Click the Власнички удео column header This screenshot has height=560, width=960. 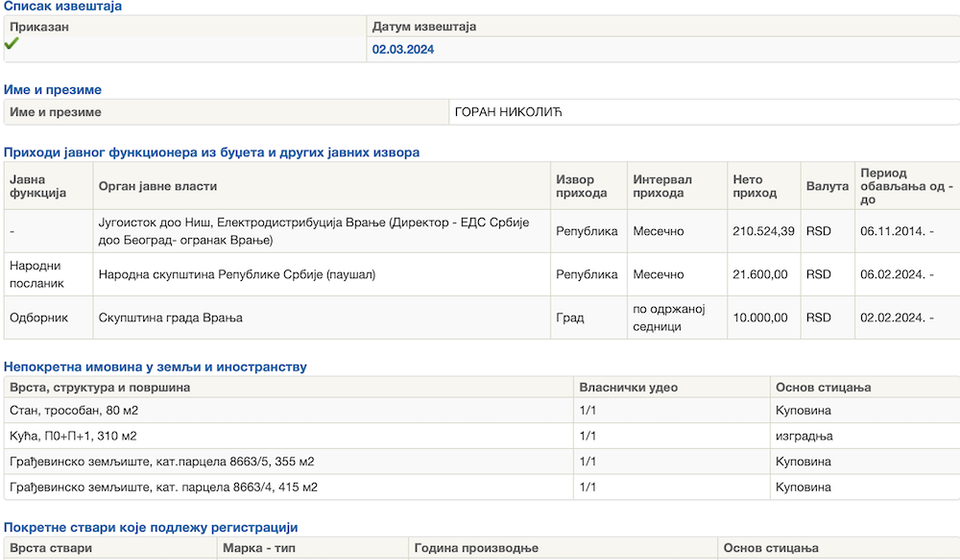[x=672, y=387]
